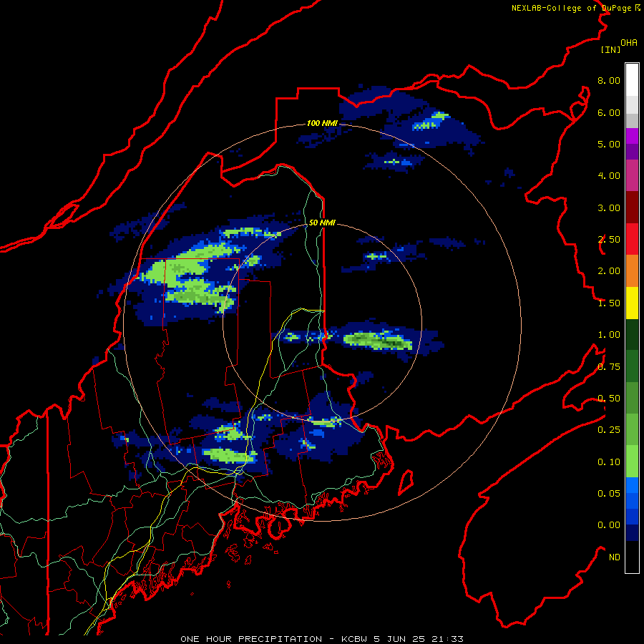Click the 2.50 legend value
The image size is (644, 644).
coord(609,240)
